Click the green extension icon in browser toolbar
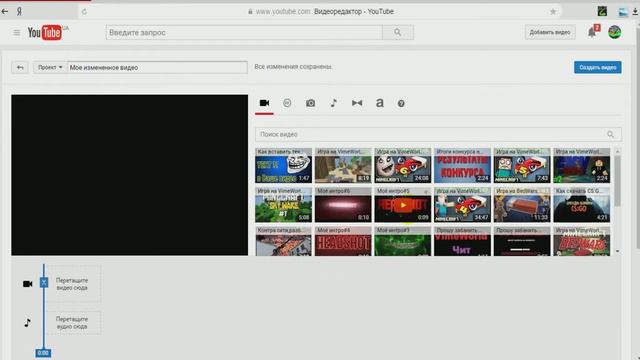Image resolution: width=640 pixels, height=360 pixels. click(602, 11)
